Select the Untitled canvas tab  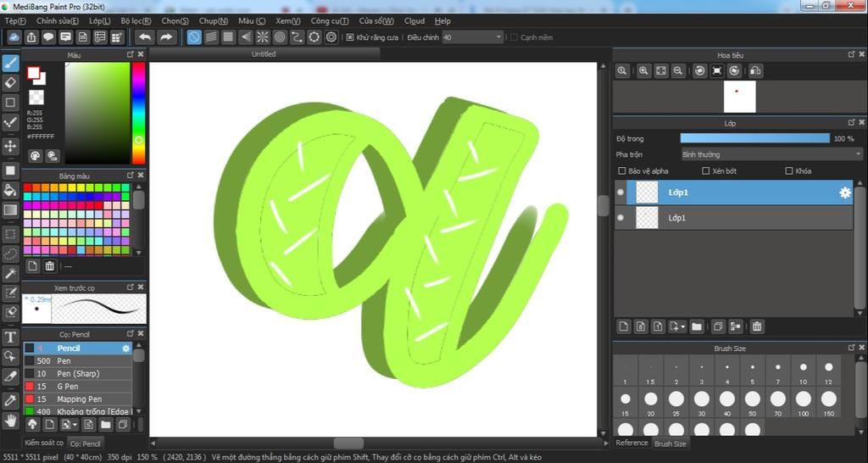pos(264,54)
